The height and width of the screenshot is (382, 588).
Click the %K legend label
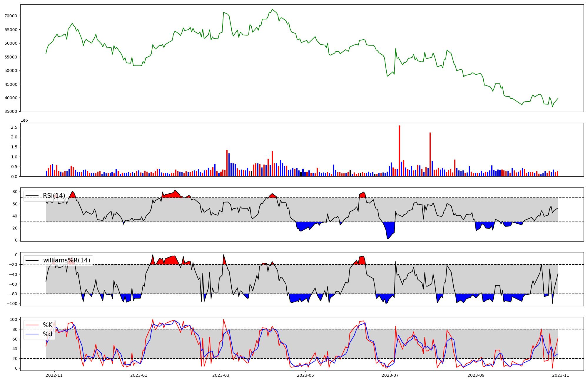[48, 325]
